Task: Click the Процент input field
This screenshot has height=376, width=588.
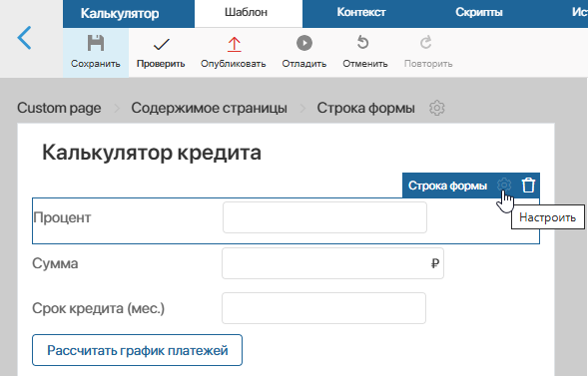Action: point(324,217)
